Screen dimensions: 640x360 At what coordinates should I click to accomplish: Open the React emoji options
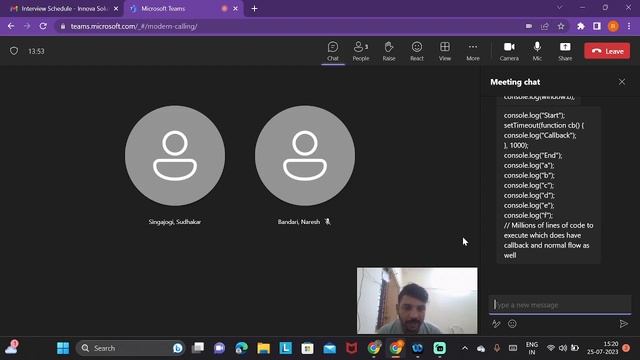[x=417, y=51]
